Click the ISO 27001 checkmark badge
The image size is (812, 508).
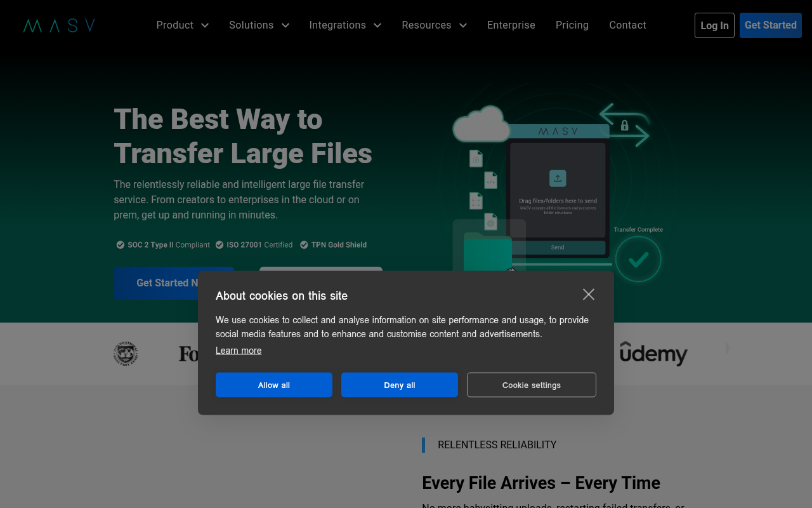point(219,244)
